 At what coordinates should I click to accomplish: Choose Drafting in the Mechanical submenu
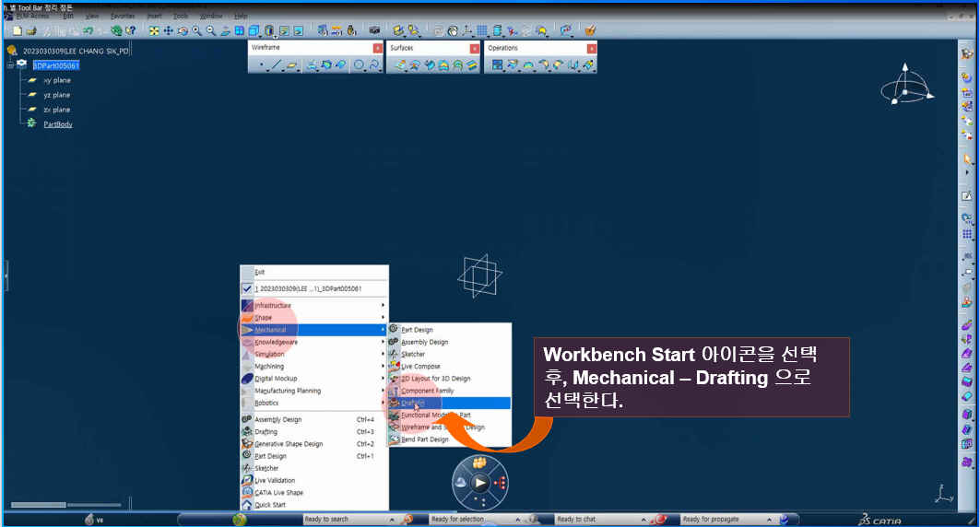[x=449, y=404]
